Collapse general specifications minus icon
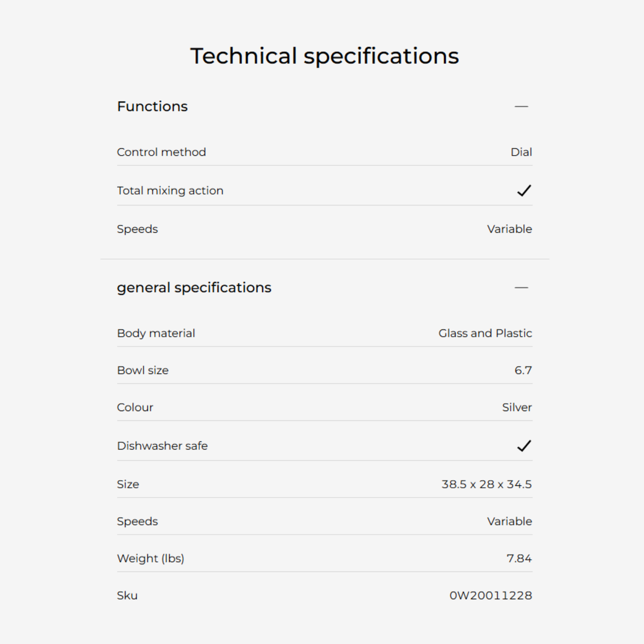 point(521,288)
